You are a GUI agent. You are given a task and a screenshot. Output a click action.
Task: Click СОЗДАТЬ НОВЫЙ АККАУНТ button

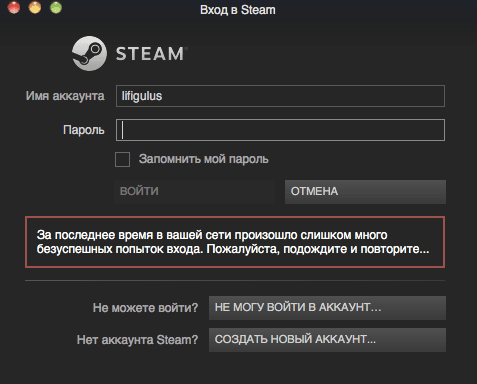click(327, 340)
